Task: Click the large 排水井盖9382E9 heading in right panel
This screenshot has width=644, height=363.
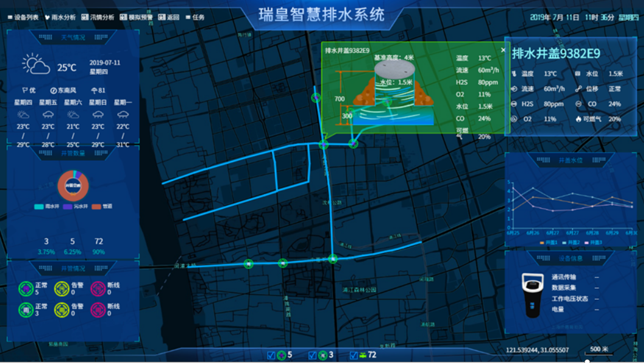Action: click(x=556, y=53)
